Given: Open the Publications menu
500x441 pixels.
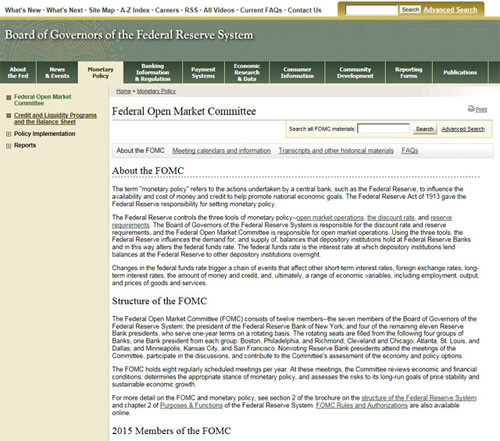Looking at the screenshot, I should [460, 73].
